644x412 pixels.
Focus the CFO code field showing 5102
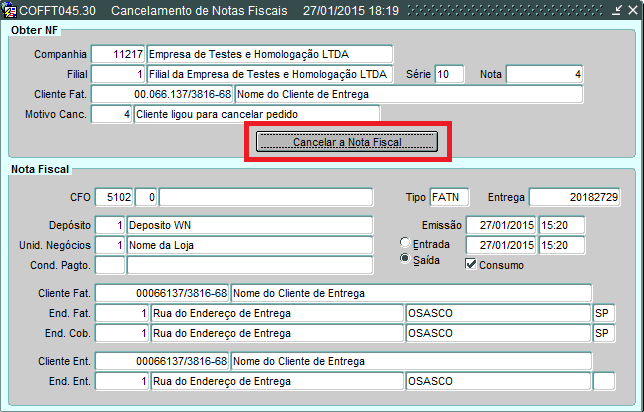[118, 196]
